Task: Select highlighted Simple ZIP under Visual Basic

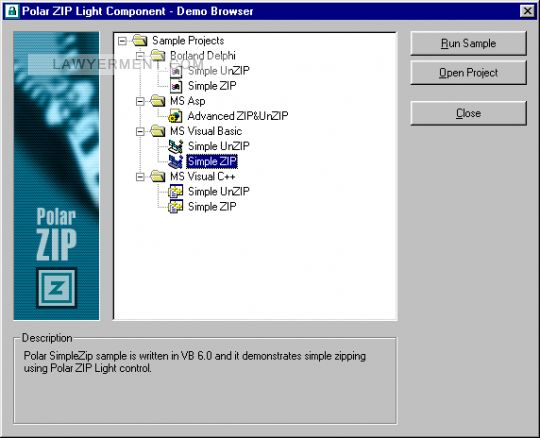Action: (x=212, y=161)
